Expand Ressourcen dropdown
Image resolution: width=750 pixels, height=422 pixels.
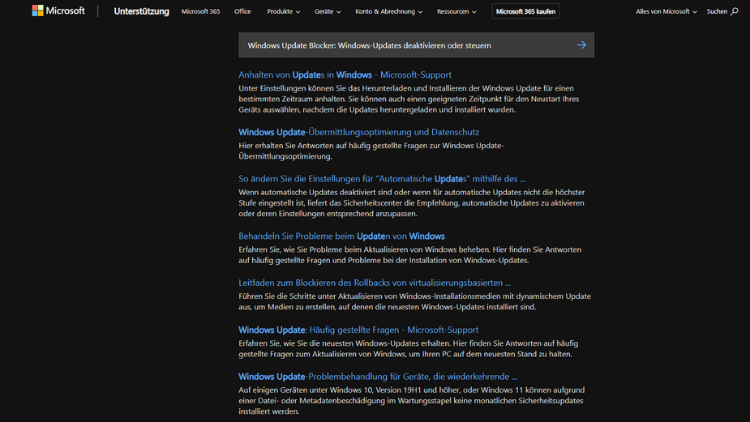[x=456, y=11]
